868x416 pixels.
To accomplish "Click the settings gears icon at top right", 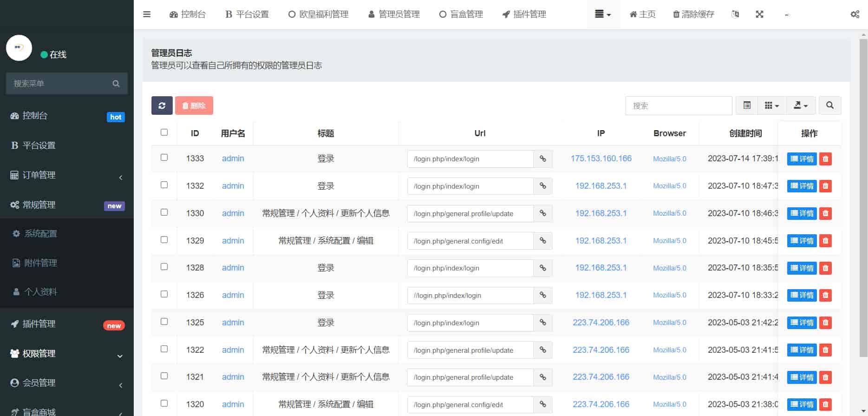I will point(855,14).
